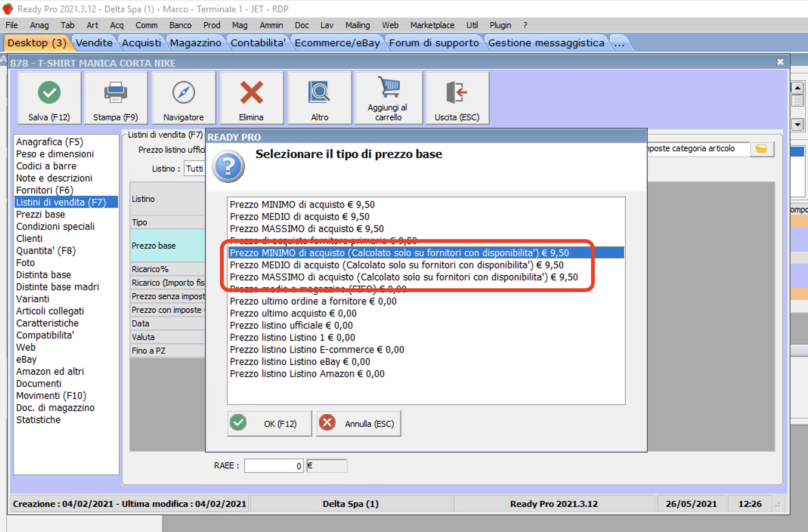Open the File menu
This screenshot has width=808, height=532.
click(12, 25)
